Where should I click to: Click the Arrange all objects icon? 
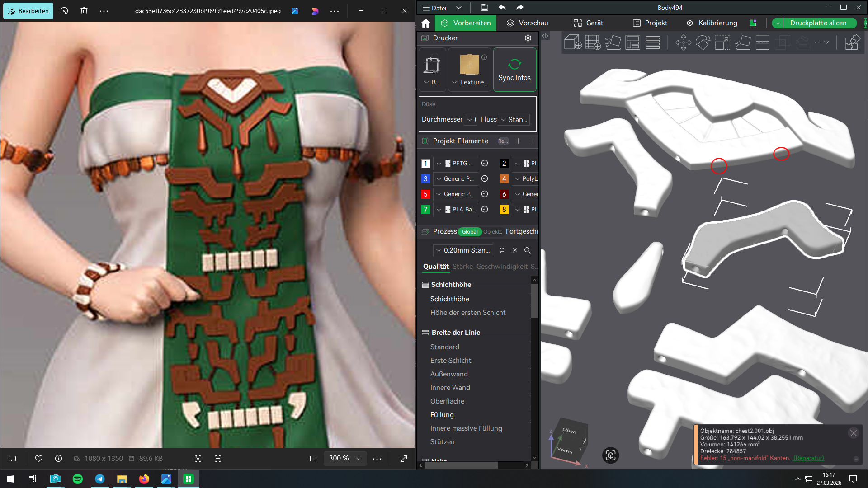point(632,42)
